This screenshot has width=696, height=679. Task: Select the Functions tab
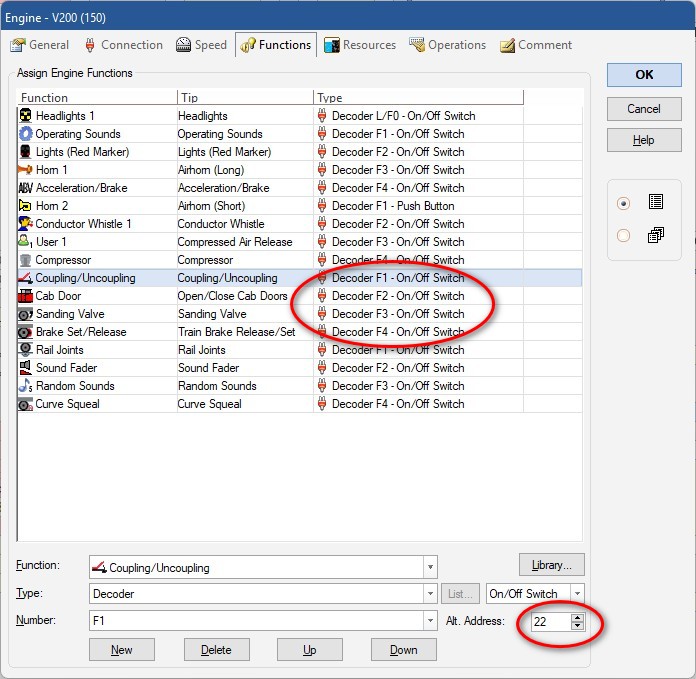(276, 45)
